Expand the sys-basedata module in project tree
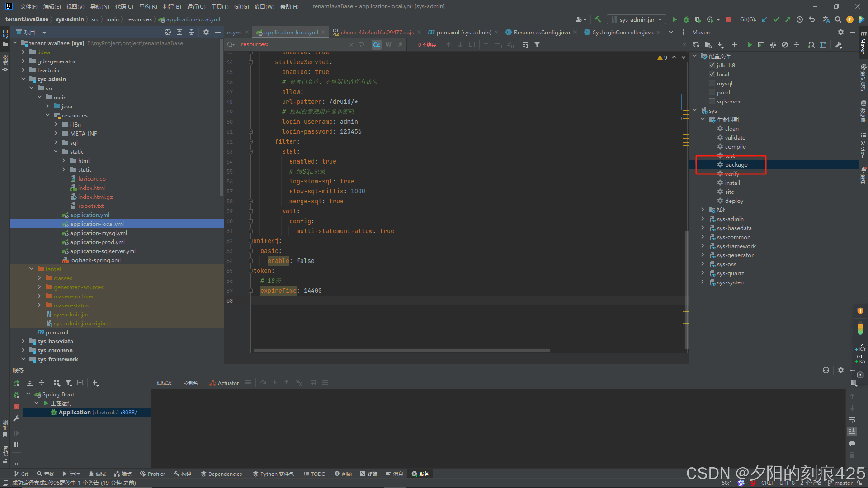 coord(23,342)
